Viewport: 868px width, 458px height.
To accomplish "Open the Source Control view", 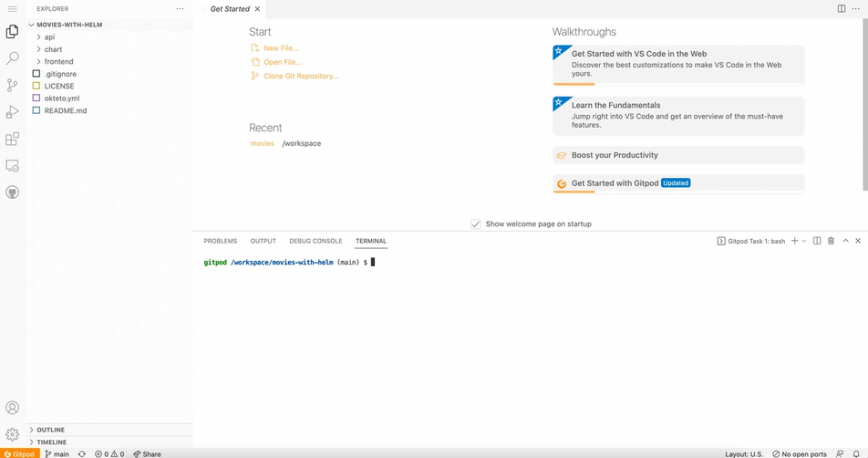I will pos(12,85).
